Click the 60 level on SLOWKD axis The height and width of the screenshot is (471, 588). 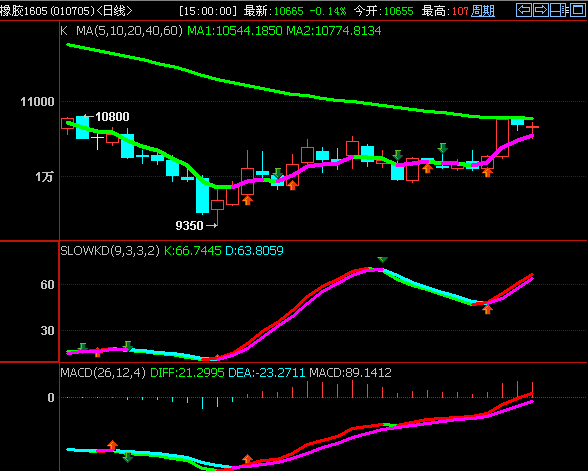point(48,285)
